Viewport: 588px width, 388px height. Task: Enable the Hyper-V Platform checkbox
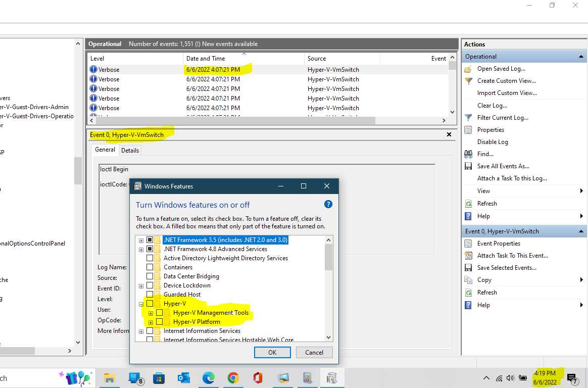tap(159, 322)
